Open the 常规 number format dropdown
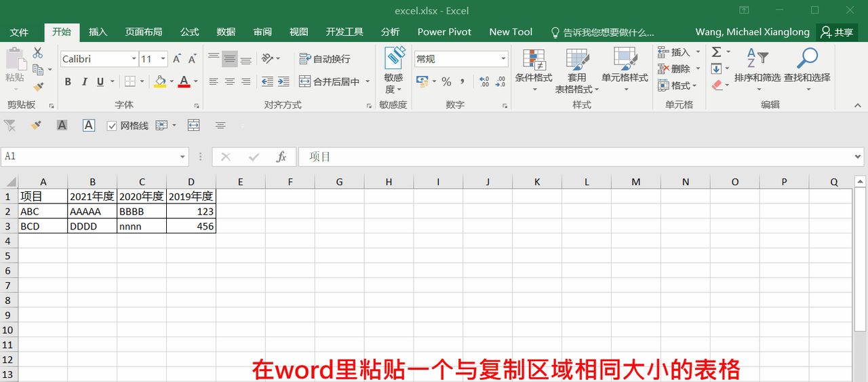 (x=503, y=59)
